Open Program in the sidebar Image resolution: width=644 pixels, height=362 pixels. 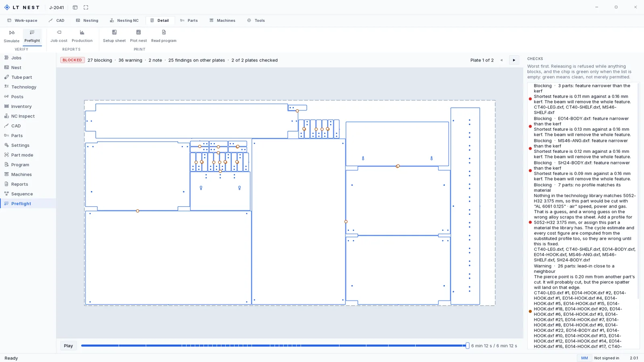tap(28, 165)
